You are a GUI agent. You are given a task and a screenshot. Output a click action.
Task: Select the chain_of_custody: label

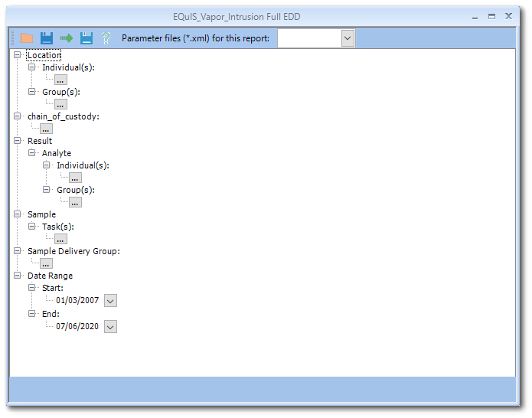coord(64,116)
